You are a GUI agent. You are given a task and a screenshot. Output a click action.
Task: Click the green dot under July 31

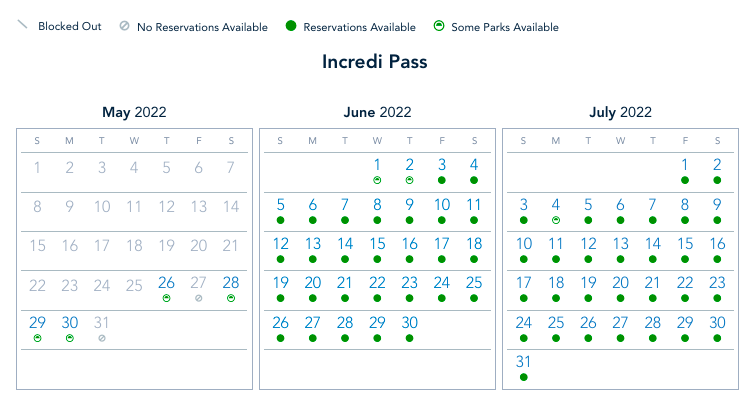(x=523, y=377)
